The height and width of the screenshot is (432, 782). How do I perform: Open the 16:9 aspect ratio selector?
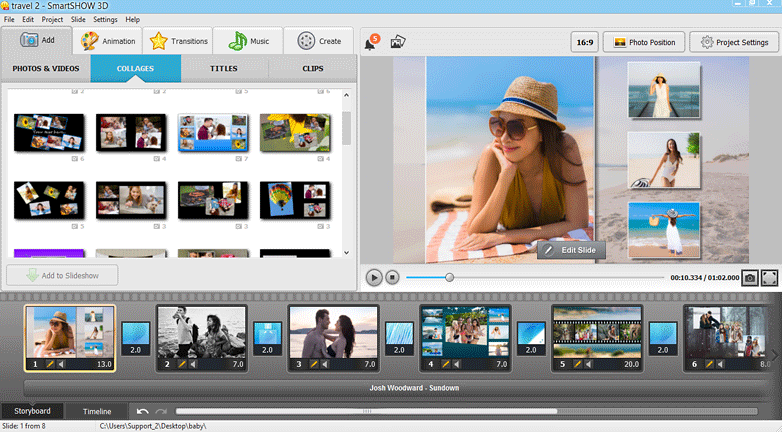click(584, 42)
